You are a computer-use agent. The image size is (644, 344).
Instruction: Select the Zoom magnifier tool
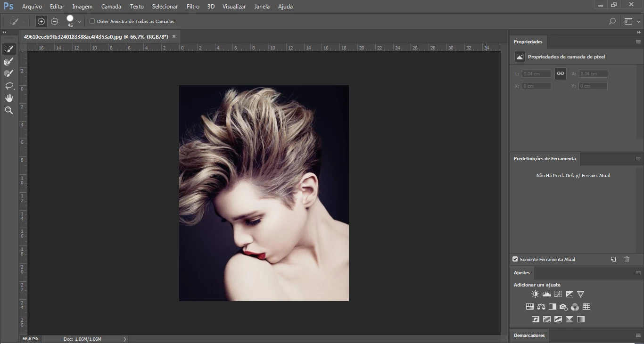point(8,110)
